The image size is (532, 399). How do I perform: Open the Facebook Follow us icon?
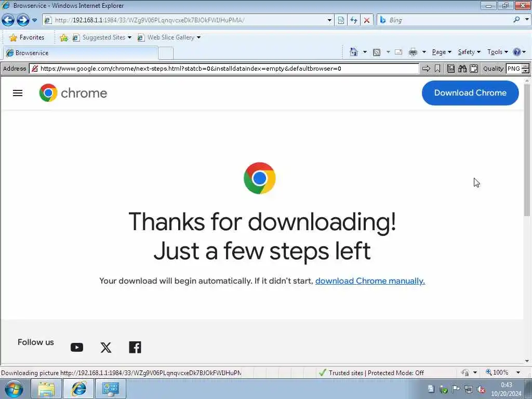coord(135,348)
